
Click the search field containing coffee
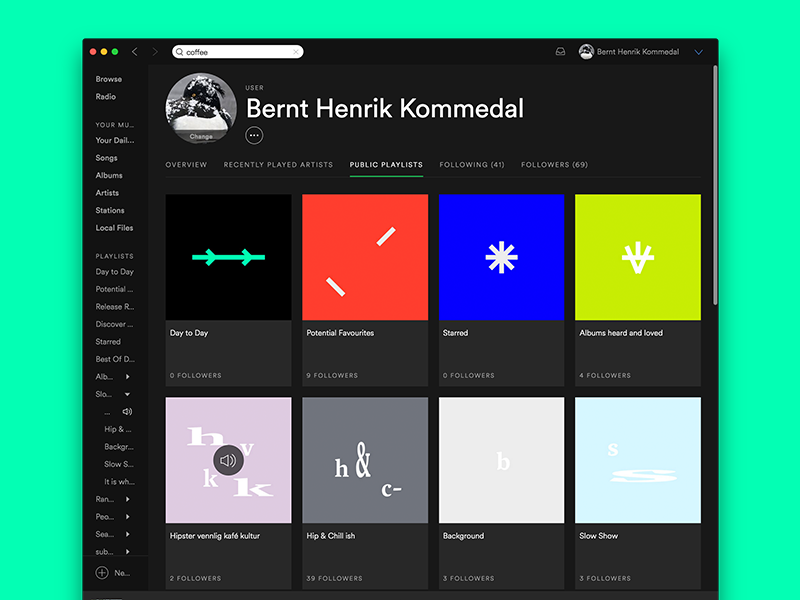pyautogui.click(x=238, y=52)
